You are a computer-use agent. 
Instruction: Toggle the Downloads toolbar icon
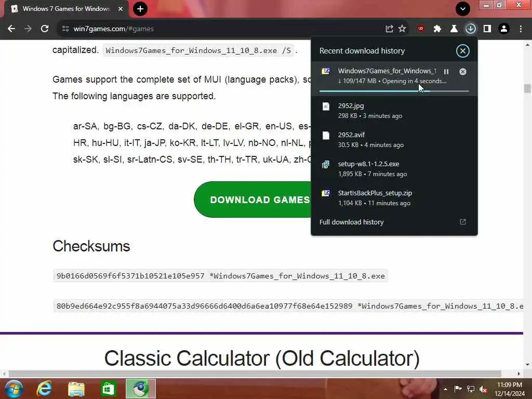click(x=471, y=29)
